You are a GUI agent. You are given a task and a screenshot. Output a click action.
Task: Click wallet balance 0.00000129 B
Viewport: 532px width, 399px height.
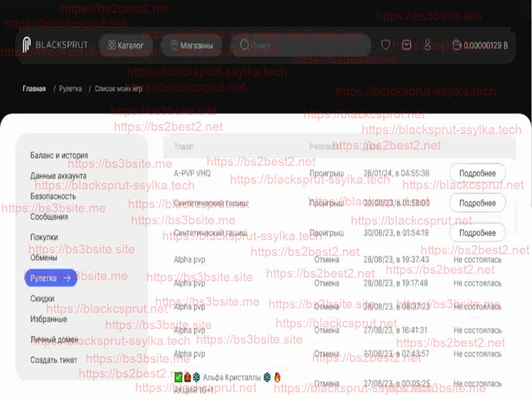pos(480,45)
